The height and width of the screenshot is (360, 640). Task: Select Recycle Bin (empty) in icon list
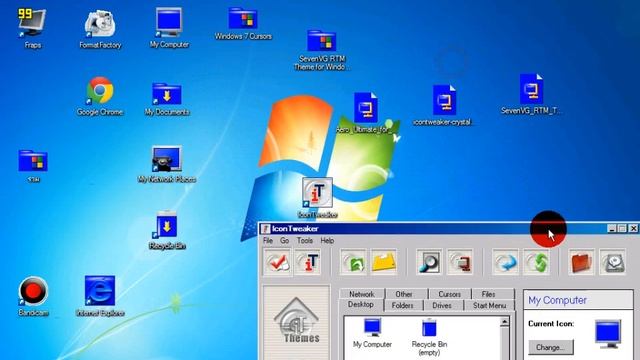point(429,337)
